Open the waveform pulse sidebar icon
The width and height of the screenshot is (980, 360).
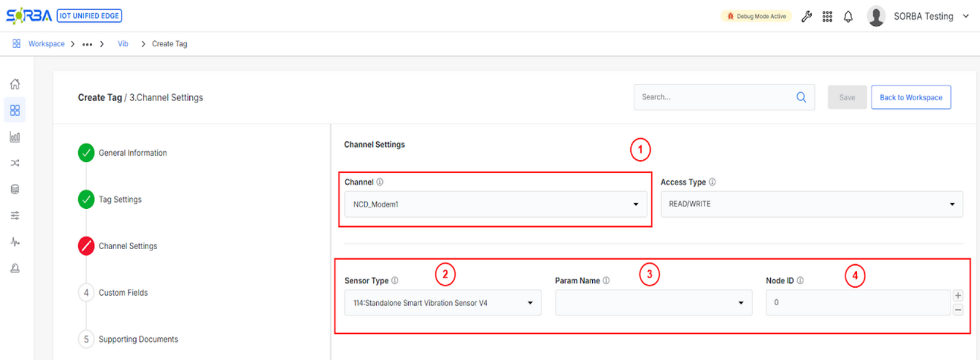click(15, 242)
